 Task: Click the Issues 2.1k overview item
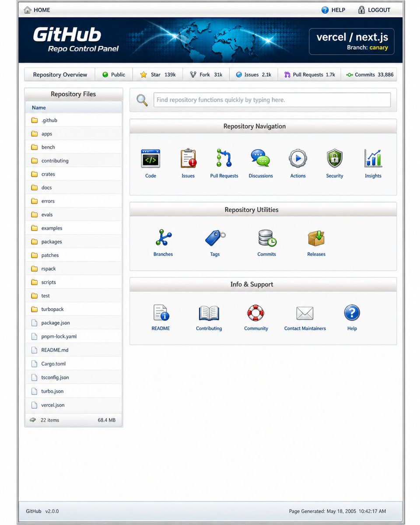[x=254, y=75]
